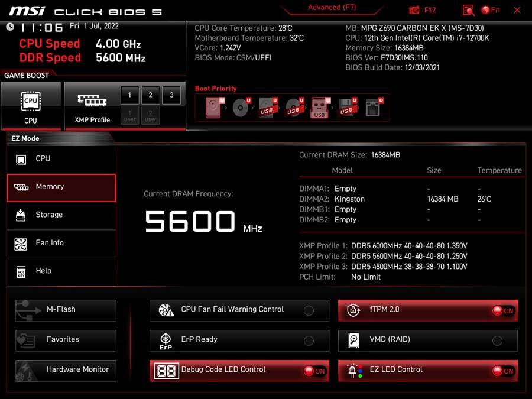Change language using the En globe icon
Viewport: 532px width, 399px height.
(491, 10)
